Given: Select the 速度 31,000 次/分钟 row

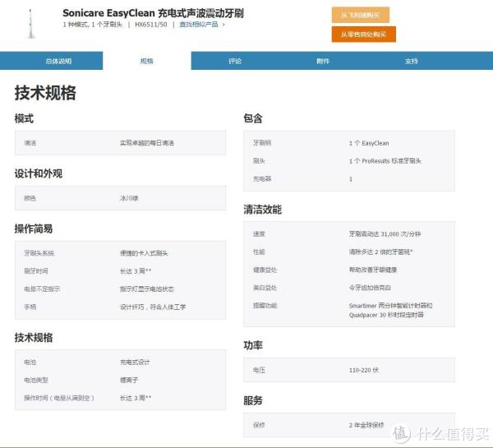Looking at the screenshot, I should point(348,234).
